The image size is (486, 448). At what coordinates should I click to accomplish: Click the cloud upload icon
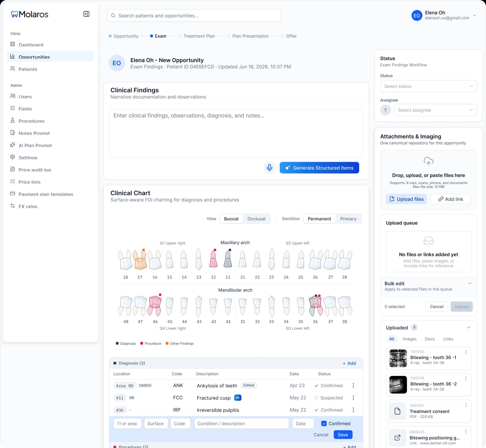(428, 161)
